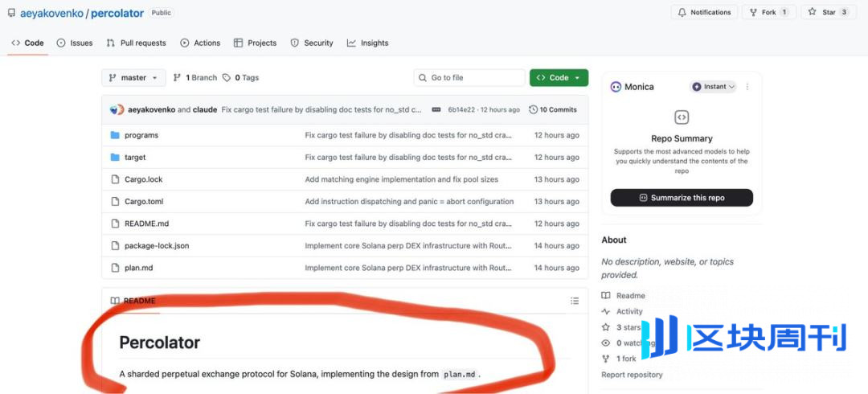This screenshot has width=868, height=394.
Task: Open the plan.md file
Action: (x=138, y=268)
